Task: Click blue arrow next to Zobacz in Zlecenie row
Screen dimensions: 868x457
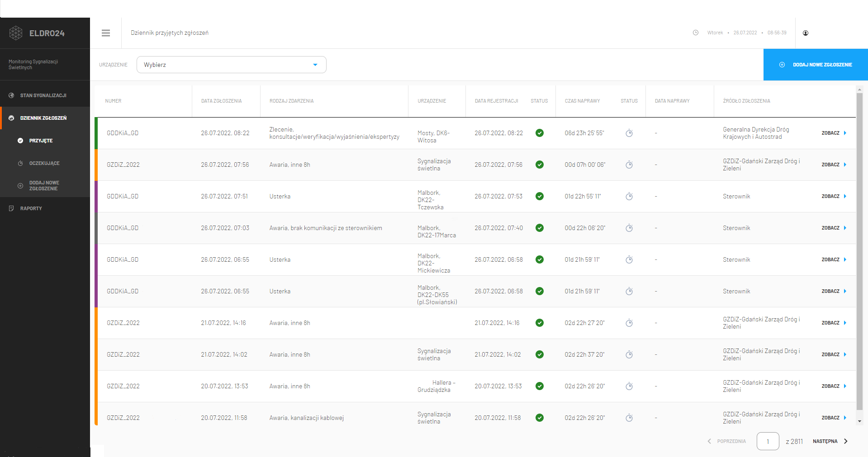Action: point(845,133)
